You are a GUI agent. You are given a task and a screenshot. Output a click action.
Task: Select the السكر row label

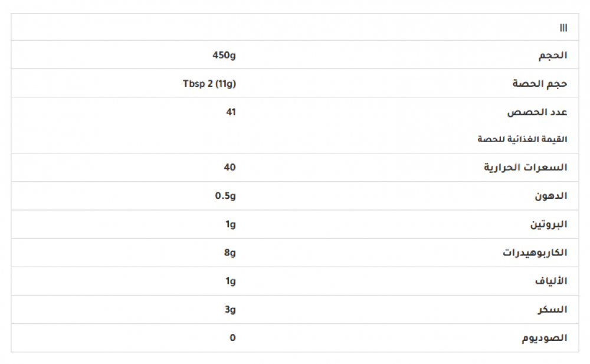pos(553,310)
